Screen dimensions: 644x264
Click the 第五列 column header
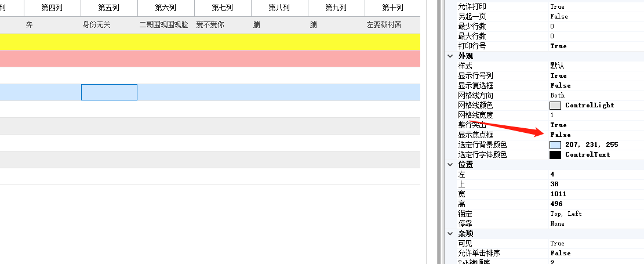coord(109,8)
